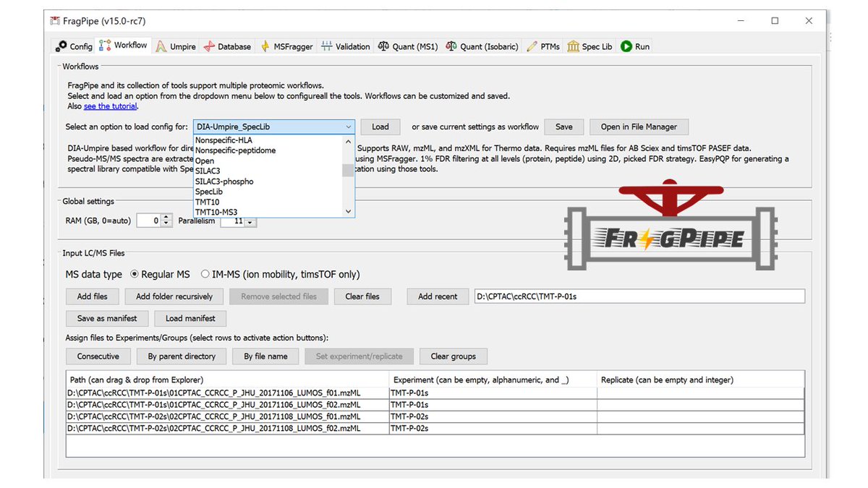The width and height of the screenshot is (868, 488).
Task: Click Add folder recursively button
Action: [x=174, y=296]
